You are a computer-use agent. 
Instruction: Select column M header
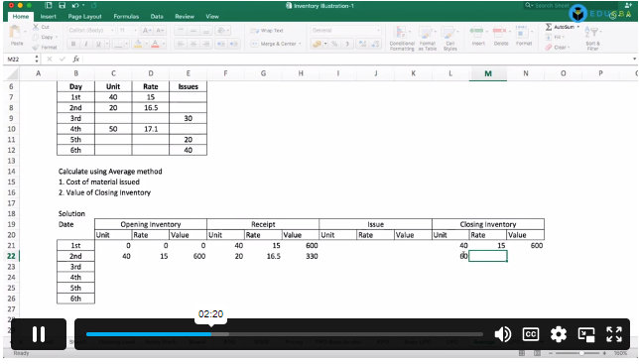coord(488,73)
